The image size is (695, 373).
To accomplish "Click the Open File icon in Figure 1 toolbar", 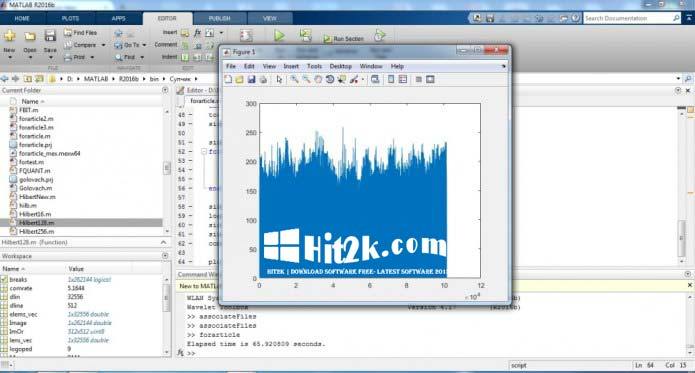I will click(x=239, y=79).
